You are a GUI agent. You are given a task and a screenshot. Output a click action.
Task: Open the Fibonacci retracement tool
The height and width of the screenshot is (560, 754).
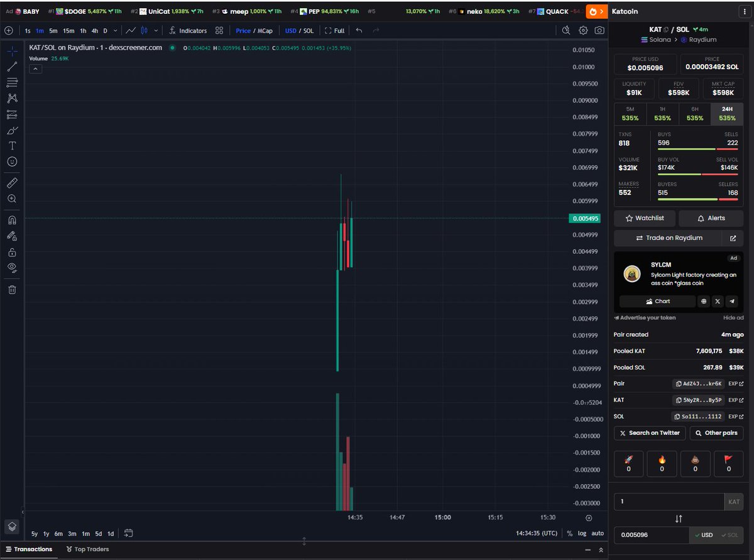(x=12, y=82)
